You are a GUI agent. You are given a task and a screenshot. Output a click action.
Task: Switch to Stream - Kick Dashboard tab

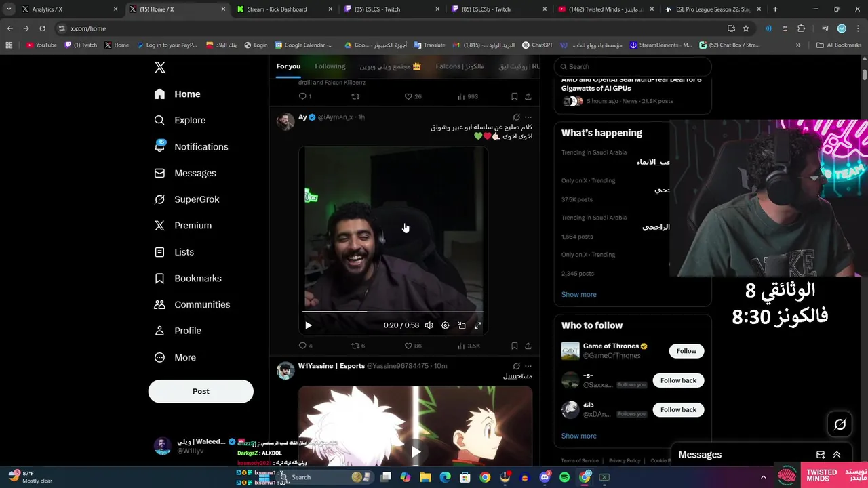coord(284,9)
